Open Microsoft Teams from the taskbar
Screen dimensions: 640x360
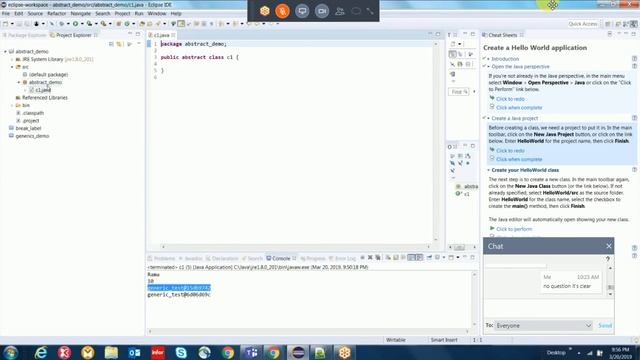click(251, 352)
